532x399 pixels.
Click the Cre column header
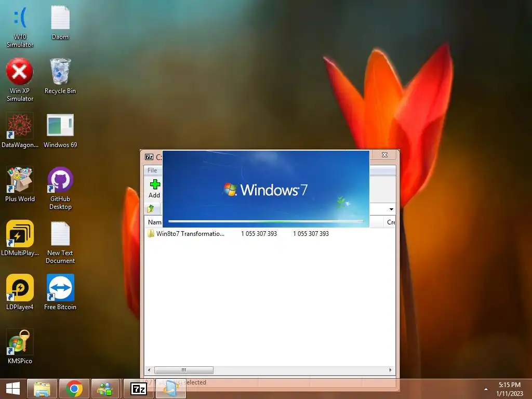tap(391, 222)
